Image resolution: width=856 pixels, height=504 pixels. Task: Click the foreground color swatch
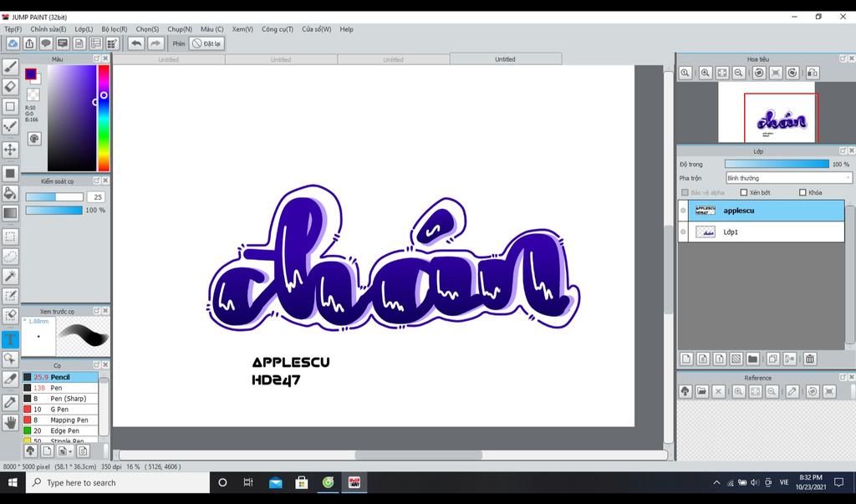[31, 74]
